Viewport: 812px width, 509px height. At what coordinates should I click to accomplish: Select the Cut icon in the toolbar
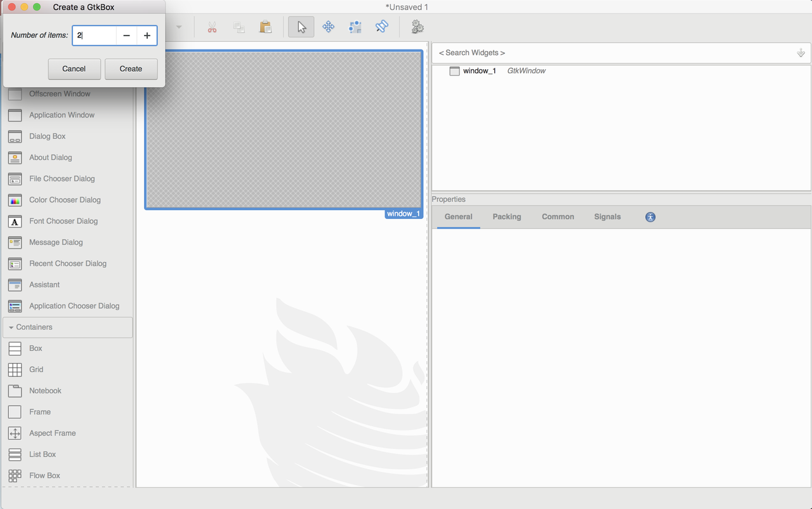coord(212,27)
